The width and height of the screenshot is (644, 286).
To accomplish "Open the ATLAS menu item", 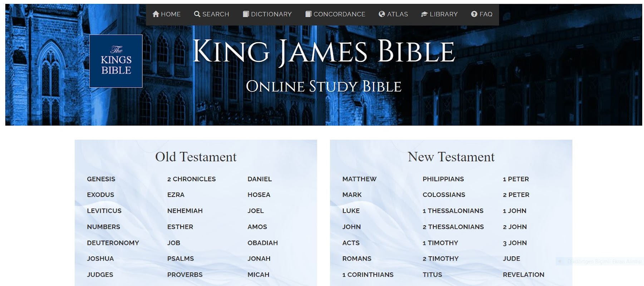I will pos(393,14).
